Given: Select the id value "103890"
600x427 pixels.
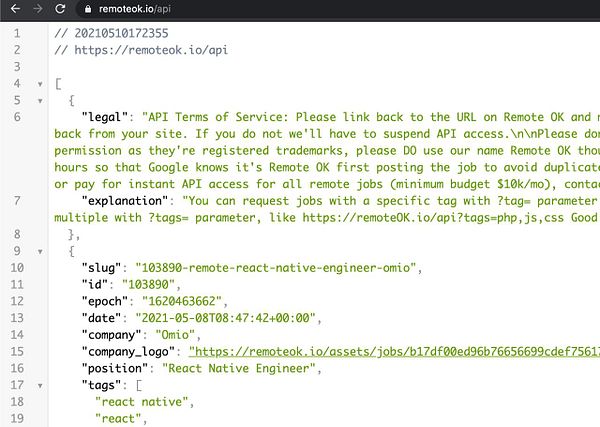Looking at the screenshot, I should click(148, 285).
